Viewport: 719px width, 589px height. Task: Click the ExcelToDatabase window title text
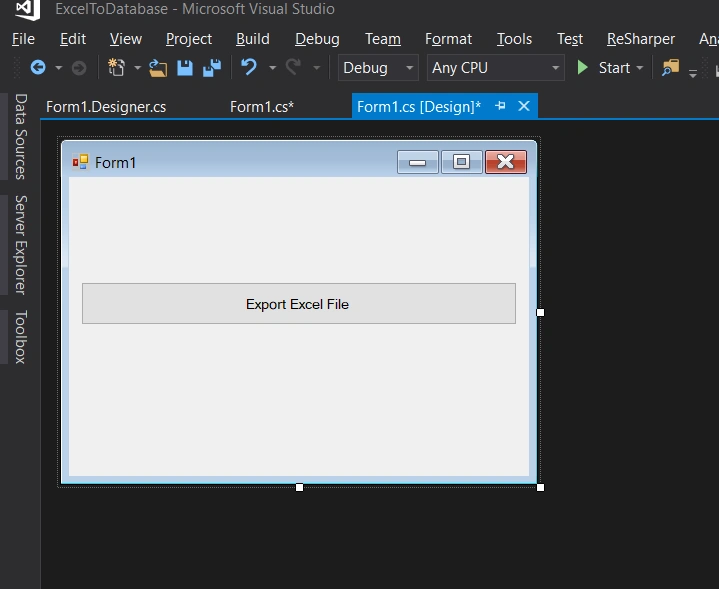point(195,9)
